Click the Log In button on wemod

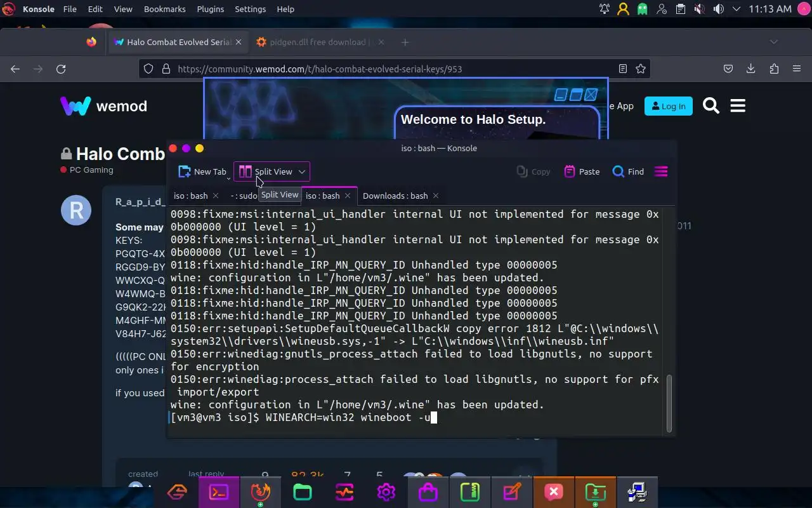pyautogui.click(x=668, y=106)
